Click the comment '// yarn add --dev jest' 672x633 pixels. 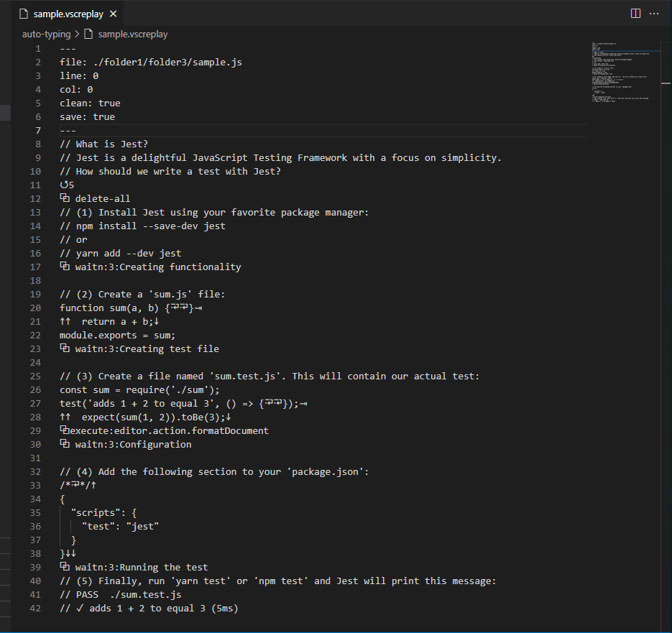(x=121, y=254)
